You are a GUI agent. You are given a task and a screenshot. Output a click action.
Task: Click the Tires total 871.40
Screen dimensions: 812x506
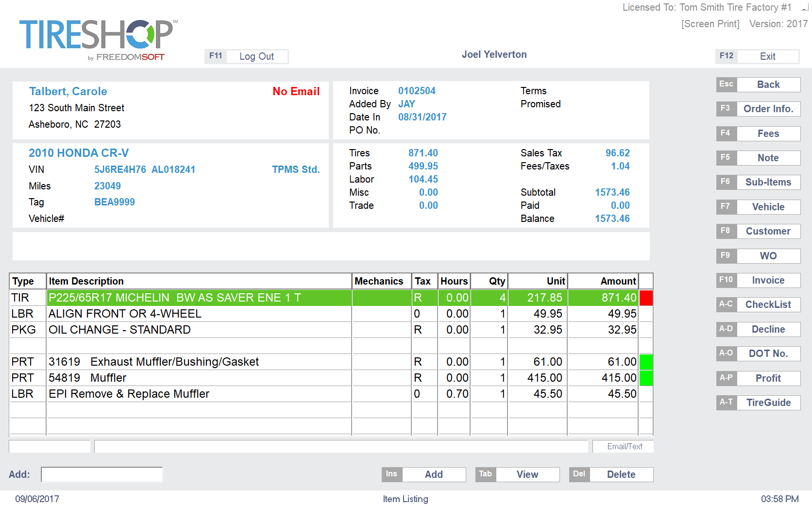[x=423, y=153]
